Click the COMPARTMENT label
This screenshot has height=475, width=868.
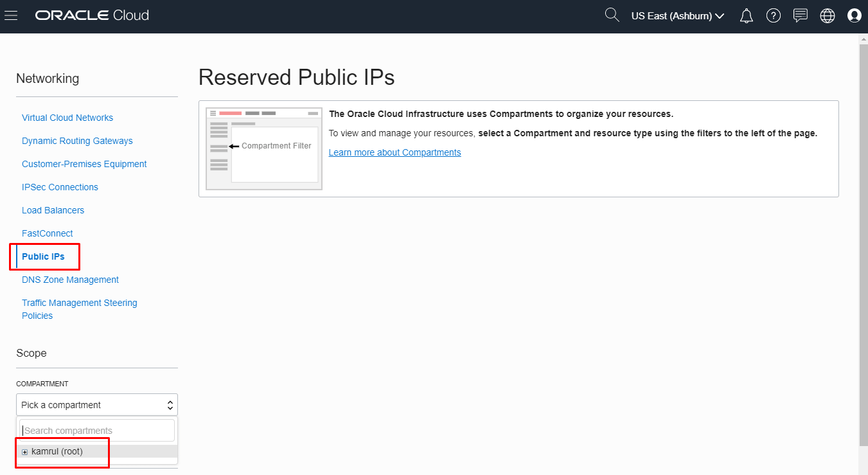point(42,384)
